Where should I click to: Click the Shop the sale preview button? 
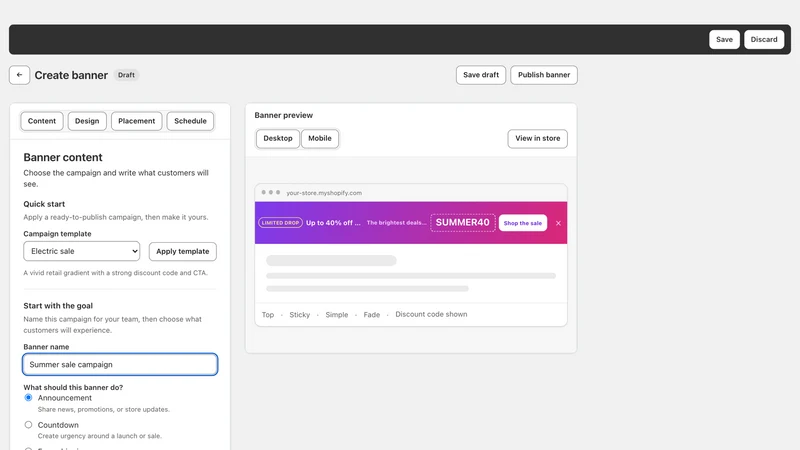(x=523, y=223)
